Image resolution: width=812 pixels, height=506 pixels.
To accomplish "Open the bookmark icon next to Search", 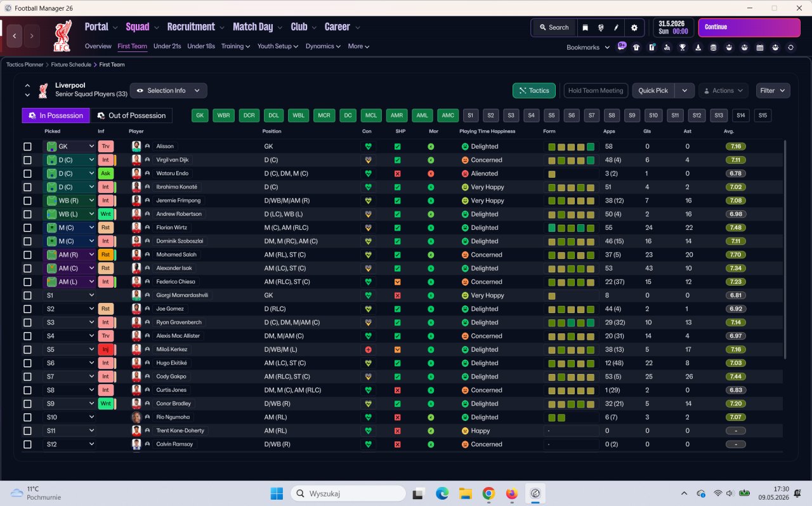I will click(585, 27).
